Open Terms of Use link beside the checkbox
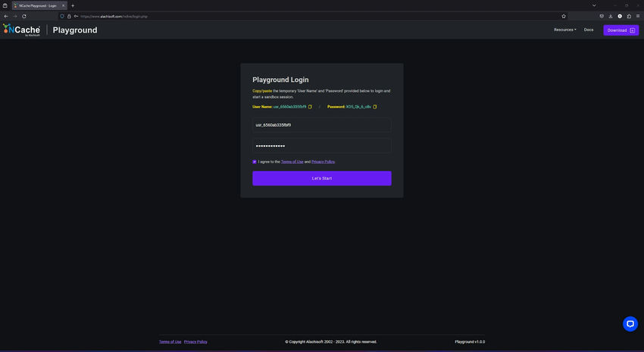Screen dimensions: 644x352 click(x=292, y=162)
